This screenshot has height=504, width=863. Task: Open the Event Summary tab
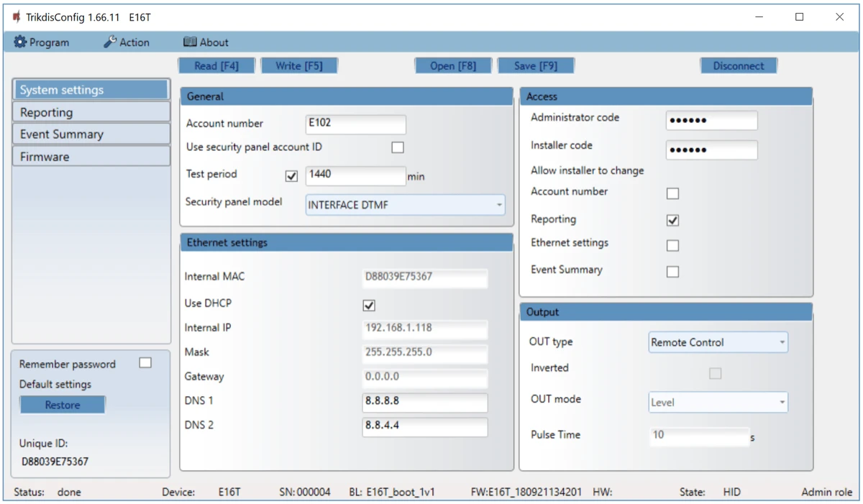(91, 134)
